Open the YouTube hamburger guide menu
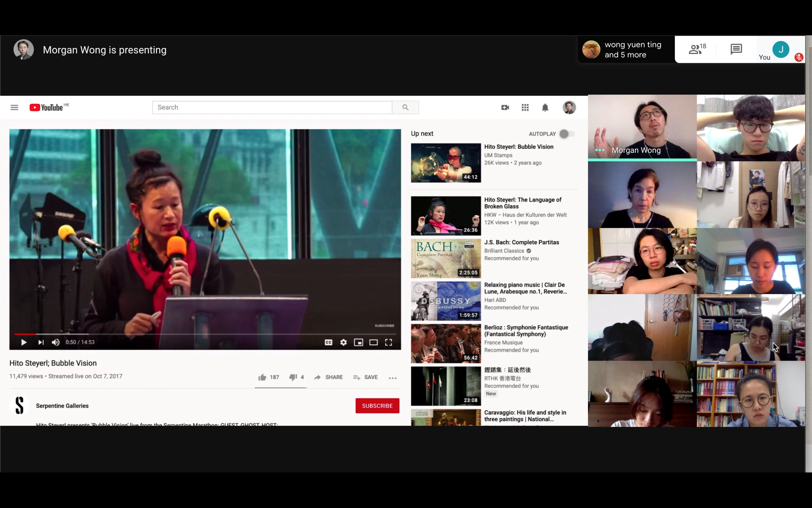Viewport: 812px width, 508px height. 14,107
